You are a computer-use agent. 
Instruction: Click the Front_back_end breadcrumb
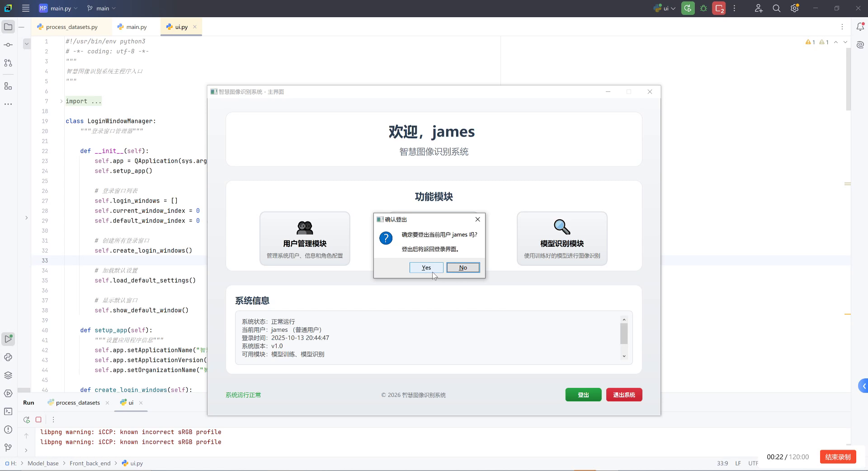(x=90, y=463)
